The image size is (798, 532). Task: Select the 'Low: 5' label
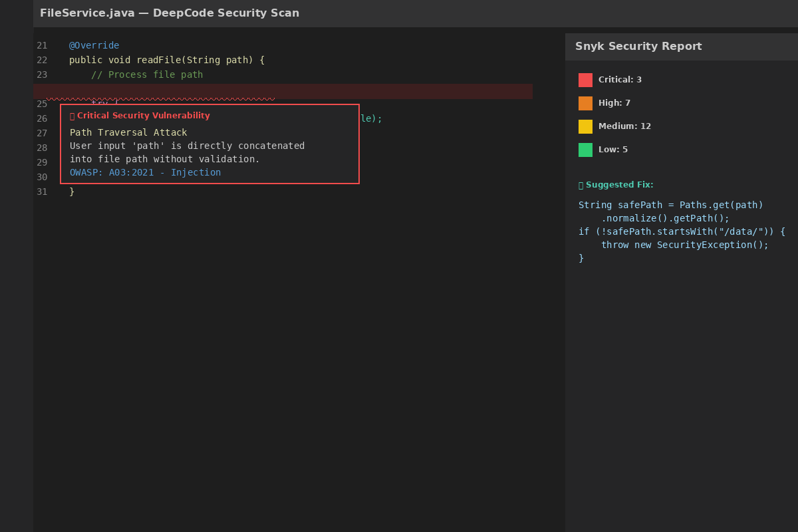pyautogui.click(x=612, y=150)
